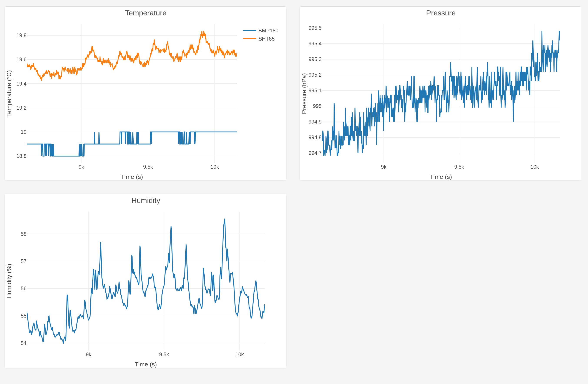Click Time (s) label under Pressure chart
Image resolution: width=588 pixels, height=384 pixels.
pos(440,177)
